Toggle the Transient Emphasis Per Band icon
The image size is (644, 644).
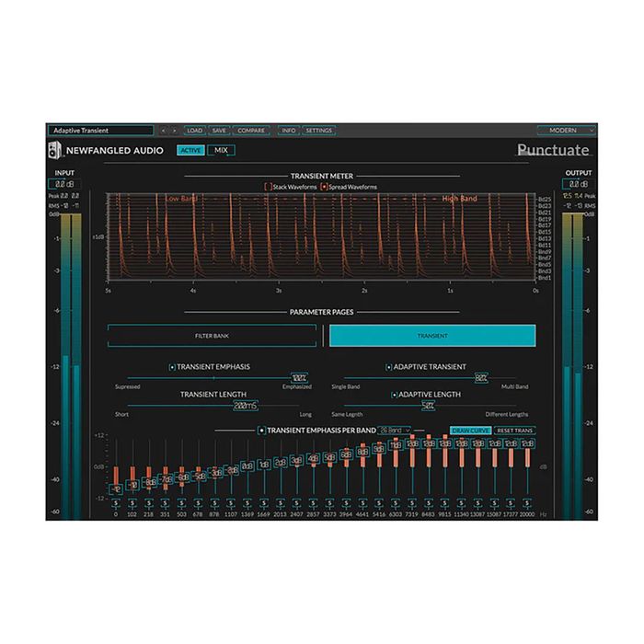click(261, 430)
